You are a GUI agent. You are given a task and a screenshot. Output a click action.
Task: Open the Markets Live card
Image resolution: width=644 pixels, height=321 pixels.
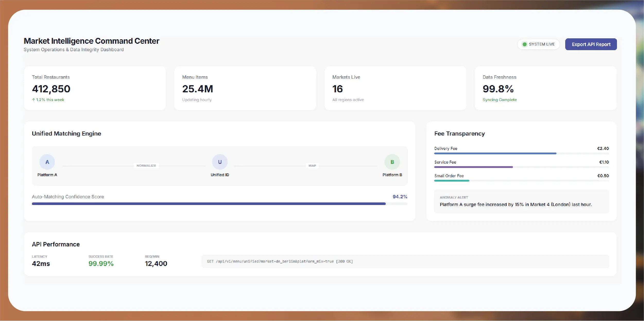395,88
